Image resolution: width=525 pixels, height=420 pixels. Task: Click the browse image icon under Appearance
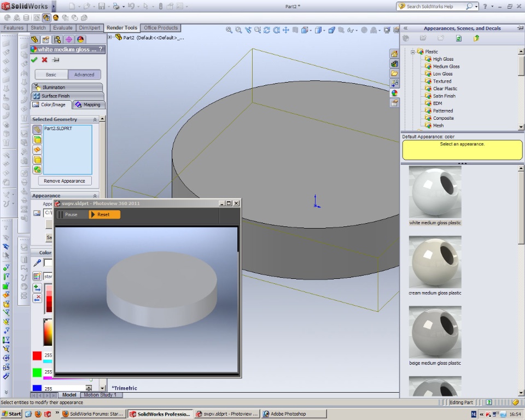tap(37, 213)
